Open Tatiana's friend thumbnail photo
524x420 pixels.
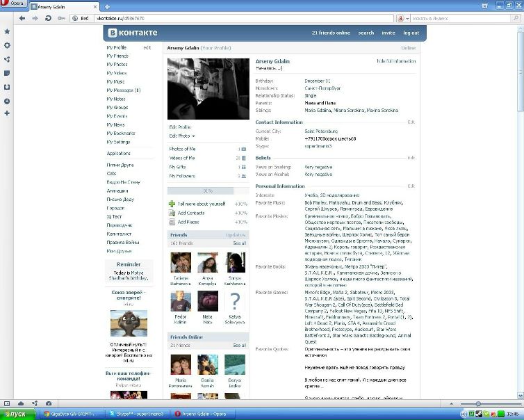181,262
